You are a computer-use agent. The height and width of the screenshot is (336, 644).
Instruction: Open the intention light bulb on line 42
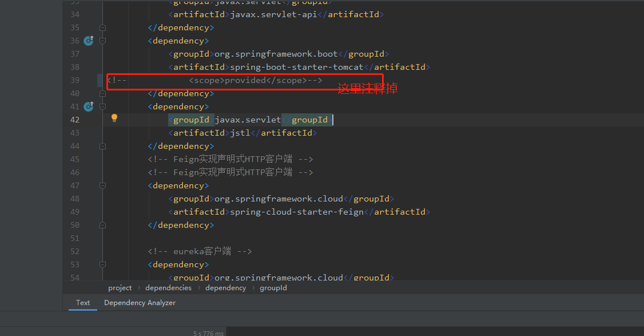click(x=114, y=118)
